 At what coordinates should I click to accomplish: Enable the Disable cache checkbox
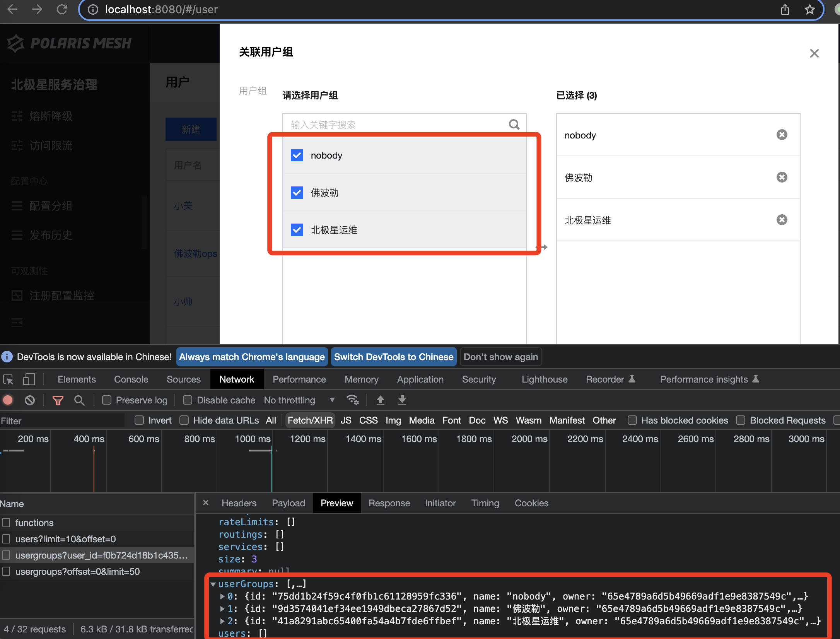[x=187, y=400]
